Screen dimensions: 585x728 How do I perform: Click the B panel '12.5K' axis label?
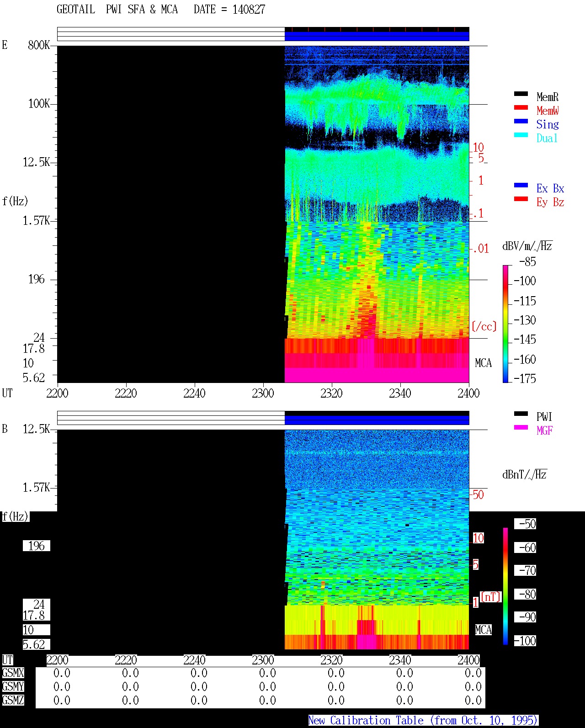pos(37,429)
